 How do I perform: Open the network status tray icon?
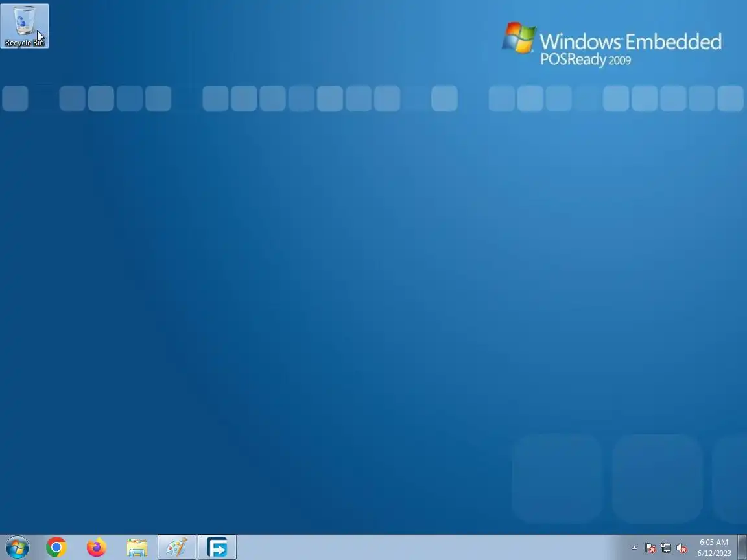pos(666,548)
